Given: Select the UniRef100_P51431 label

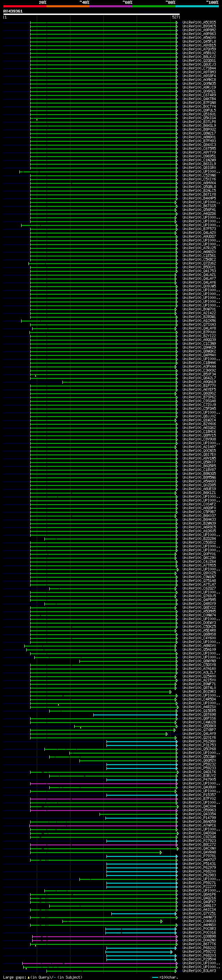Looking at the screenshot, I should pos(199,864).
